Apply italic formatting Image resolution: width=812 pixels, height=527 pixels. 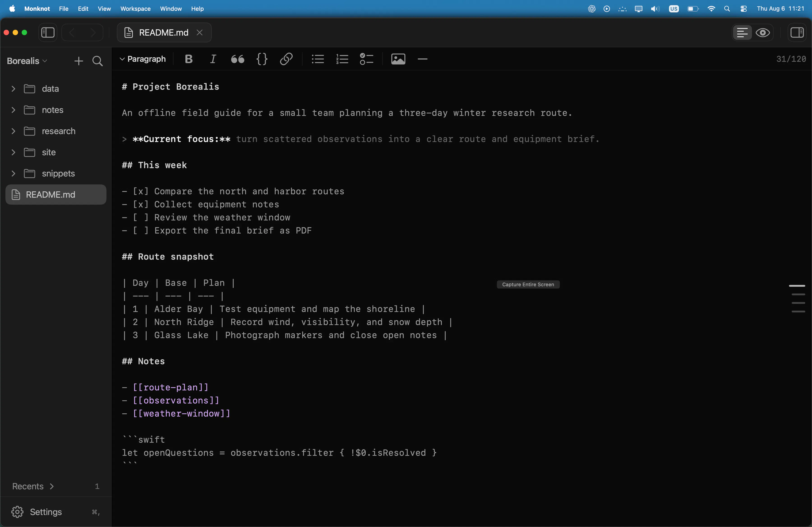(x=213, y=59)
